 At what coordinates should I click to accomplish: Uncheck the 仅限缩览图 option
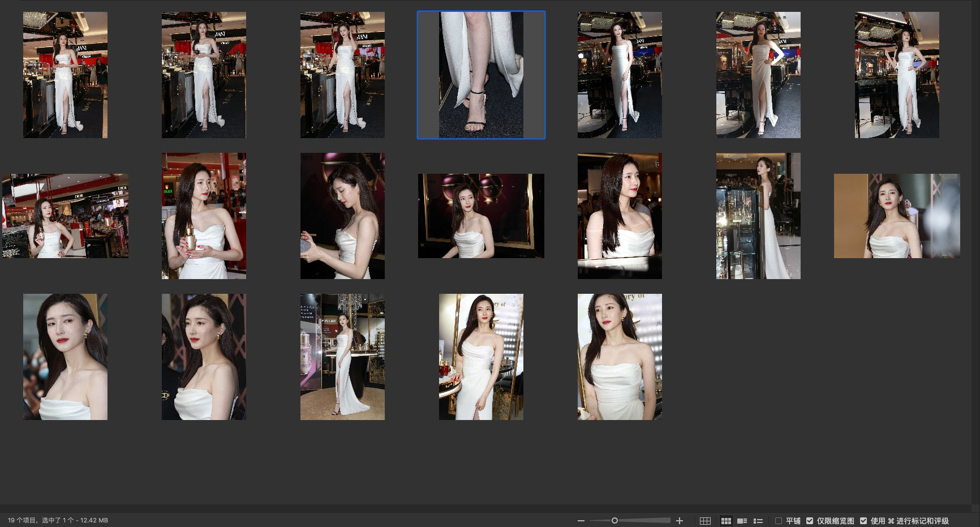(810, 521)
